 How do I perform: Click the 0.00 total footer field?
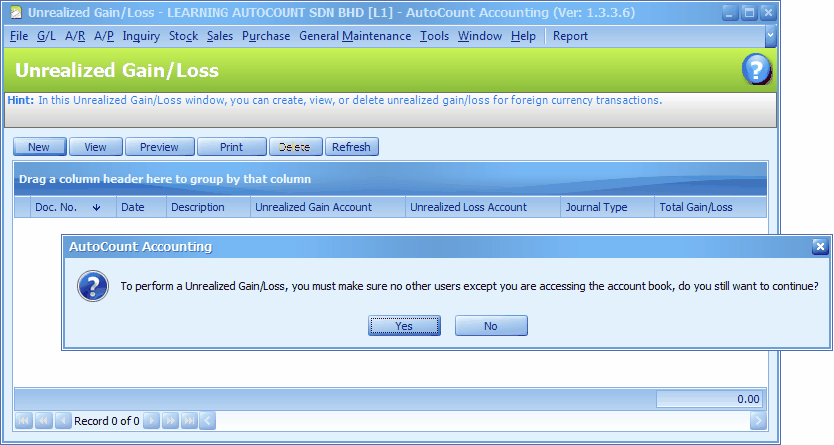[x=710, y=399]
